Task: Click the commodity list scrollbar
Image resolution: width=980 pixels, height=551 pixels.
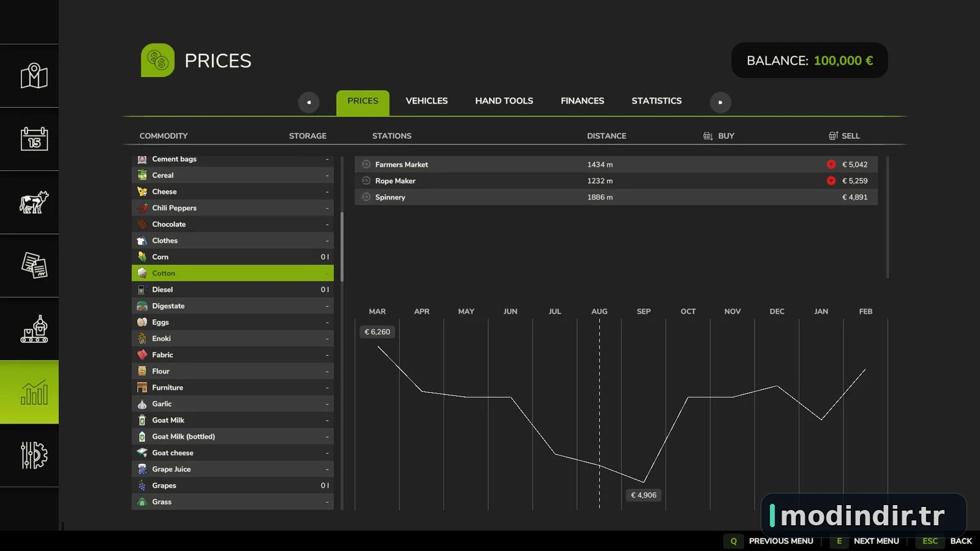Action: click(342, 247)
